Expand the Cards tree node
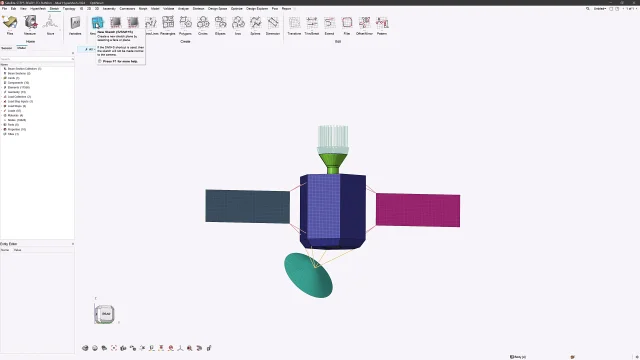This screenshot has width=640, height=360. coord(2,78)
